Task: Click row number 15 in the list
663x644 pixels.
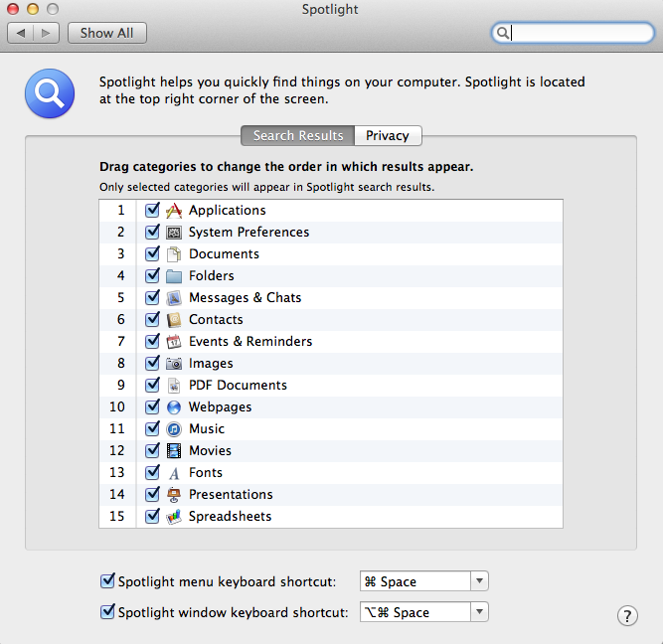Action: pos(117,517)
